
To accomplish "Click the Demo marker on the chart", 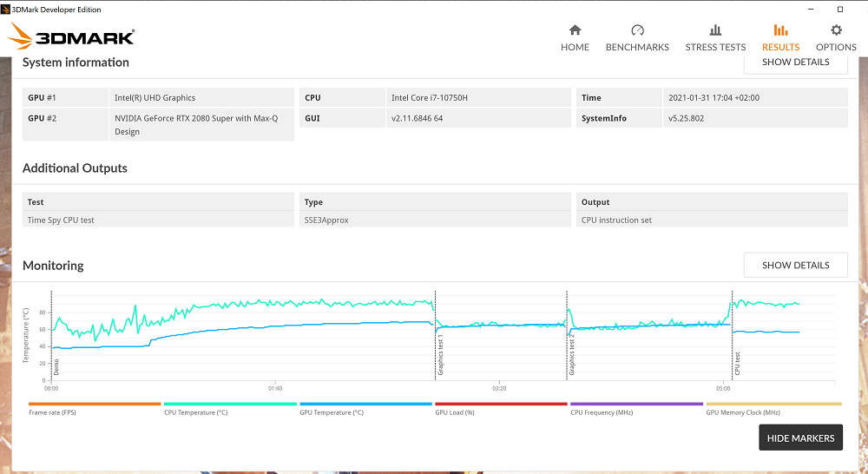I will 56,367.
